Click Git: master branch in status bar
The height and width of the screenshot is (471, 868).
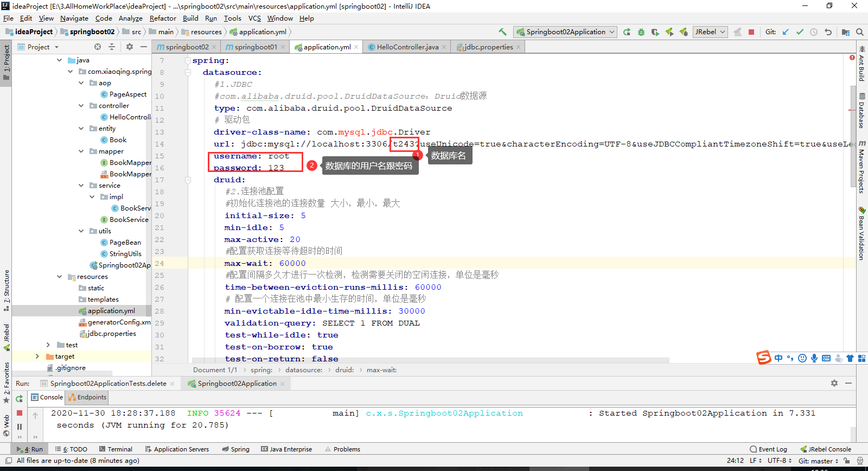818,461
